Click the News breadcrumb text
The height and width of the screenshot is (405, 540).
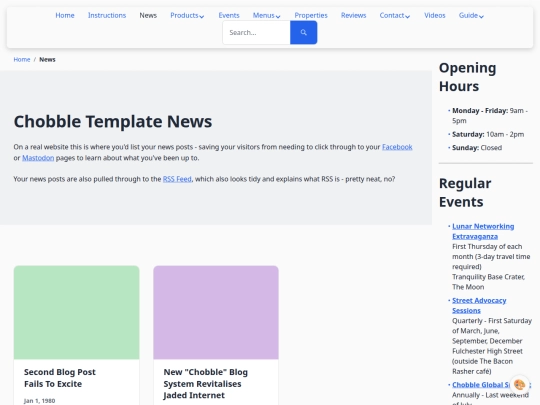(x=47, y=60)
